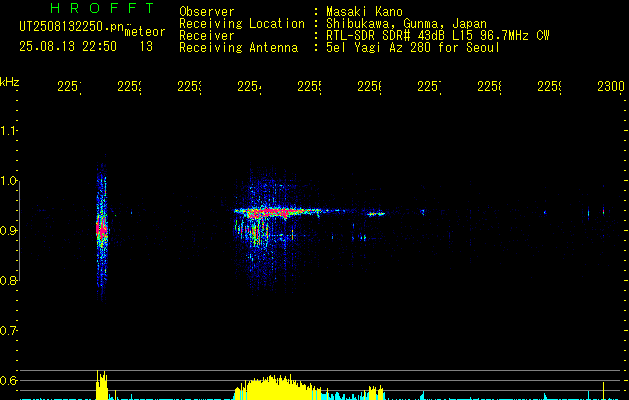Click the observer name Masaki Kano

364,12
